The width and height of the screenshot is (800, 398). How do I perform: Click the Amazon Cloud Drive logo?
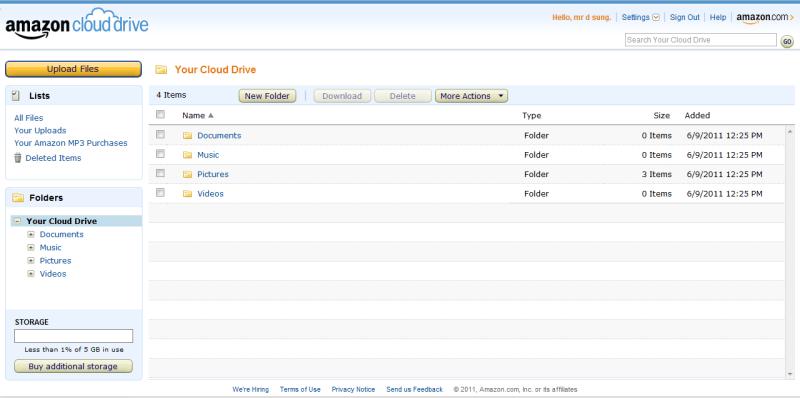tap(77, 23)
